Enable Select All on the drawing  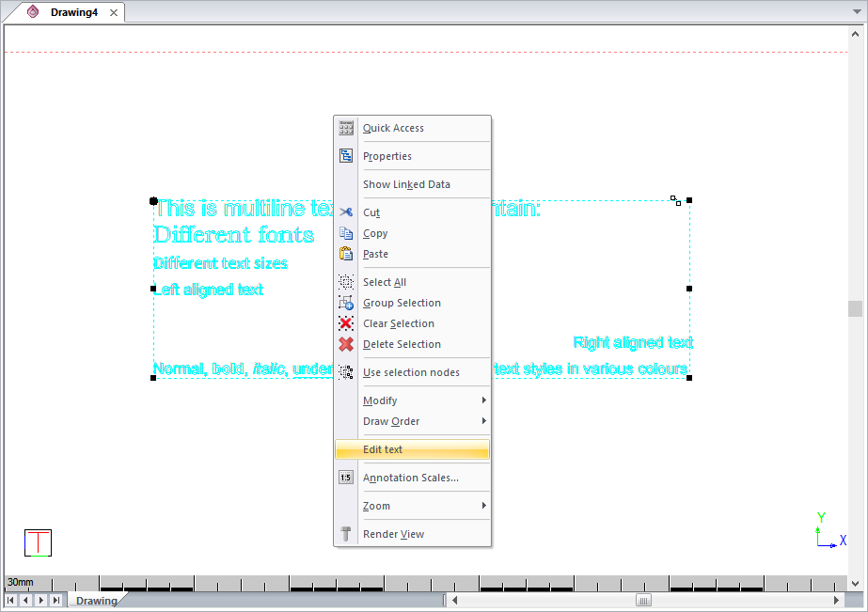[x=386, y=282]
